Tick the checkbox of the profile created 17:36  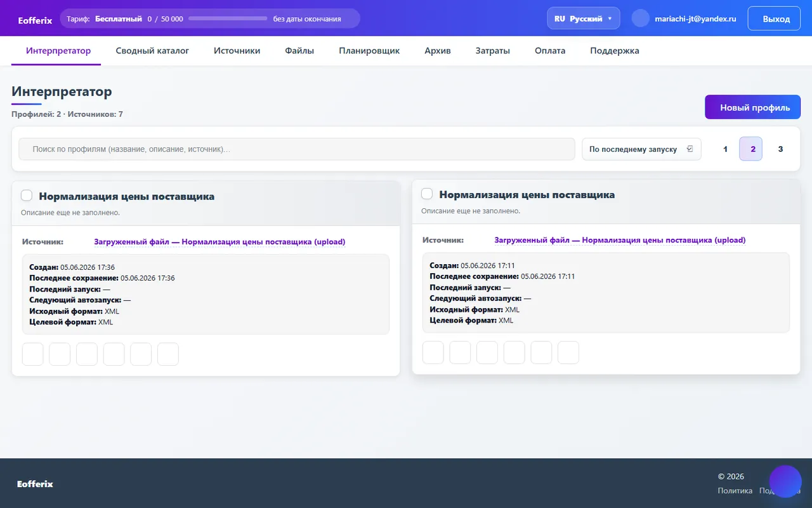[x=27, y=196]
